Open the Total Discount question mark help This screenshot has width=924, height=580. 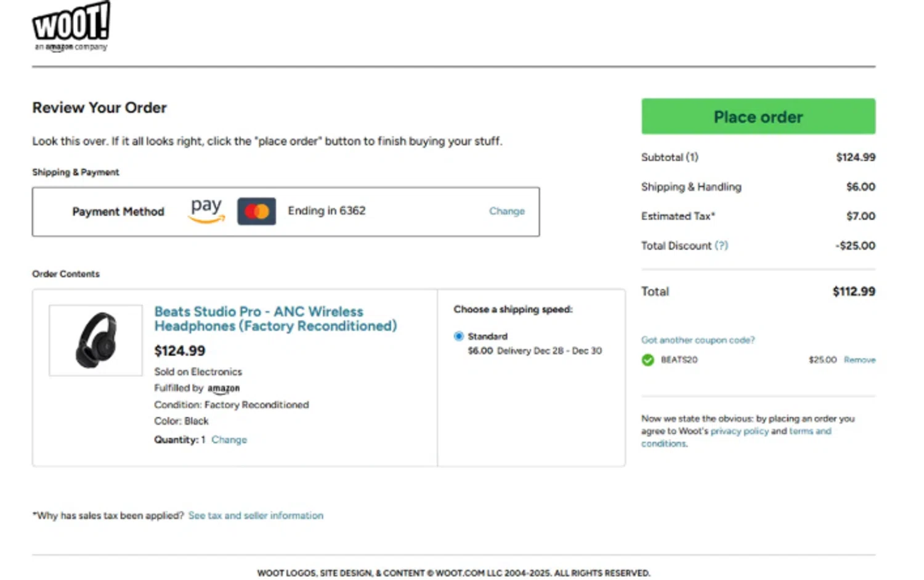tap(721, 246)
